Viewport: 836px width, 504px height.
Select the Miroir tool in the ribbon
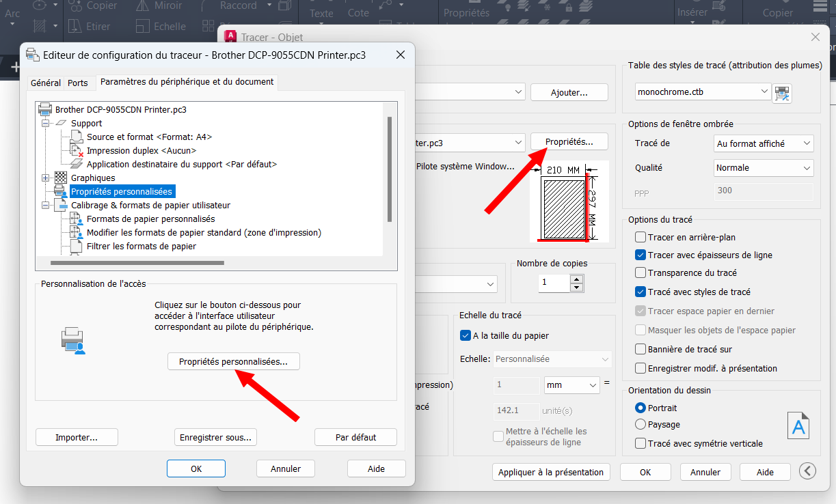click(166, 7)
